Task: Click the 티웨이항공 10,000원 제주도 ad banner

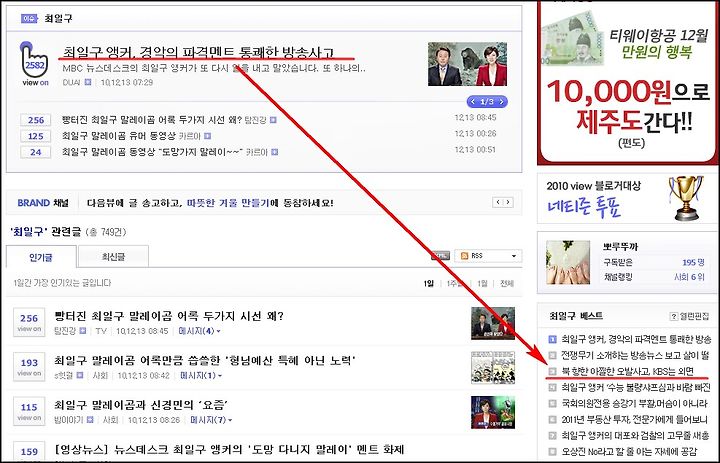Action: point(627,82)
